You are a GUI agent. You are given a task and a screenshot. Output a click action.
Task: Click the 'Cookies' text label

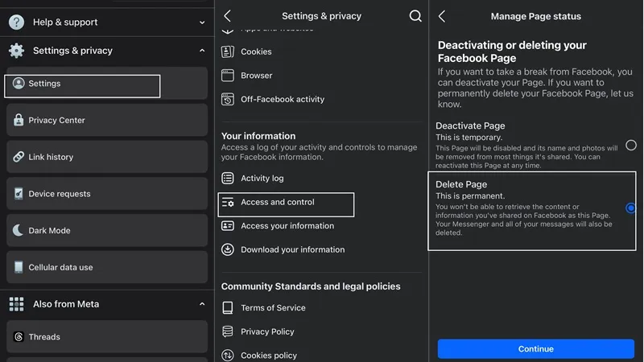tap(256, 51)
